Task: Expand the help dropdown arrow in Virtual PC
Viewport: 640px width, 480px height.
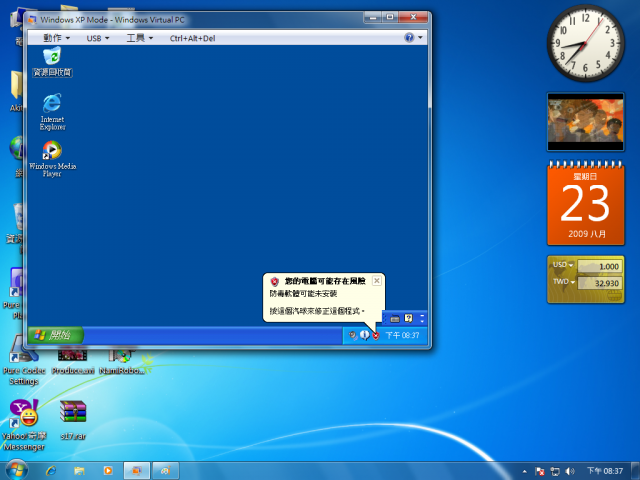Action: pos(420,38)
